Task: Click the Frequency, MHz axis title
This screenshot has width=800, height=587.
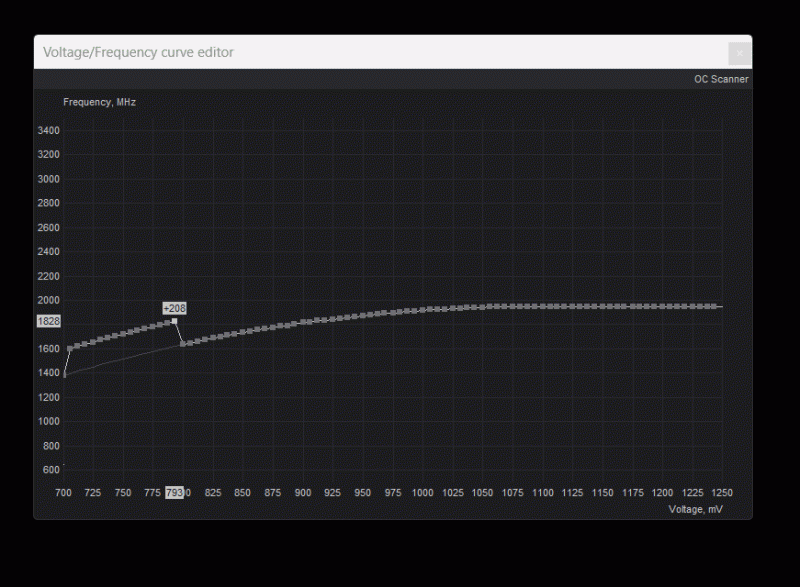Action: pos(99,102)
